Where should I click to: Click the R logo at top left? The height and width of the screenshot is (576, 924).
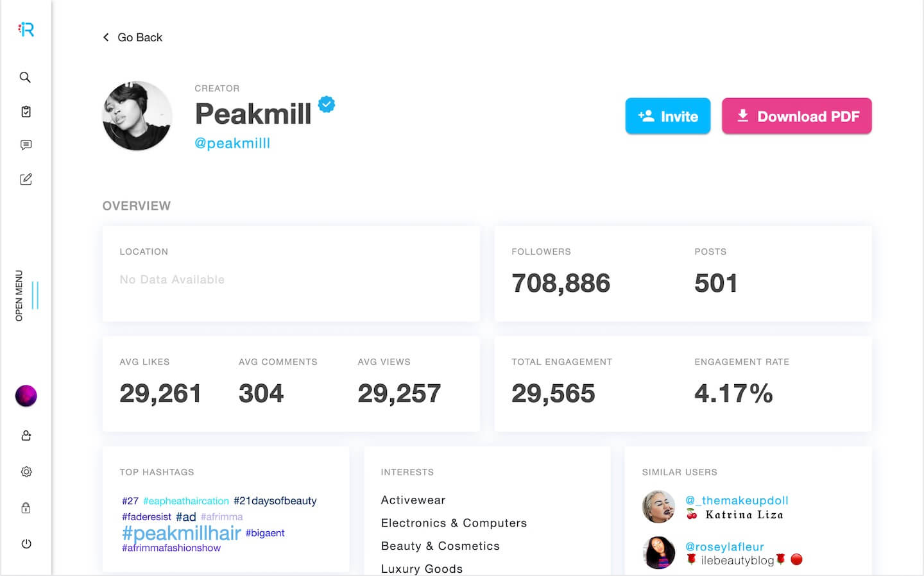[26, 29]
